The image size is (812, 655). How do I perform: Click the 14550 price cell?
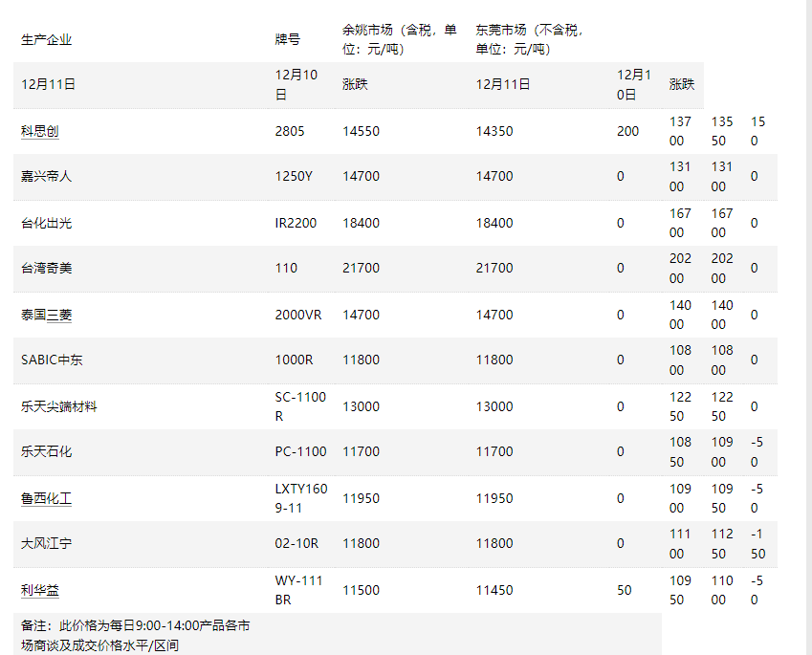click(361, 131)
